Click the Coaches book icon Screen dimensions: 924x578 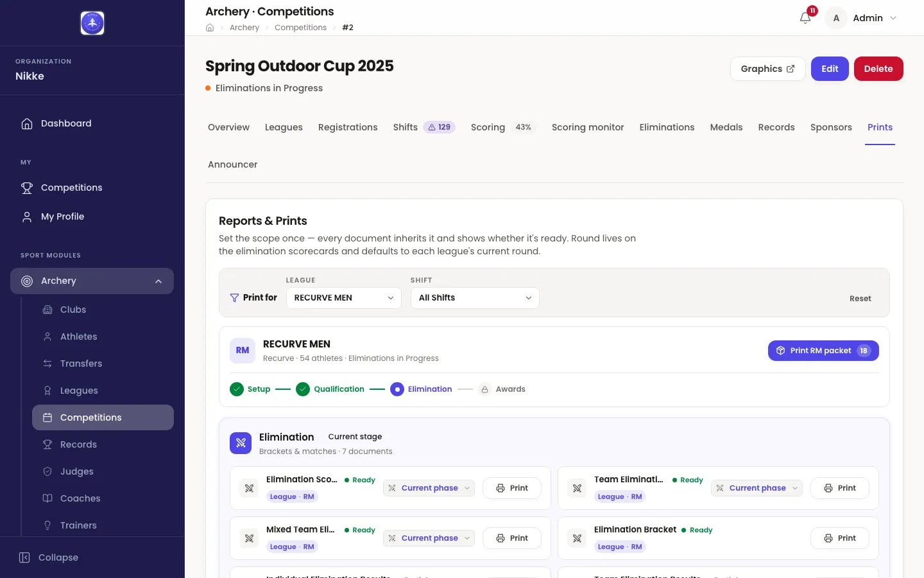coord(47,498)
